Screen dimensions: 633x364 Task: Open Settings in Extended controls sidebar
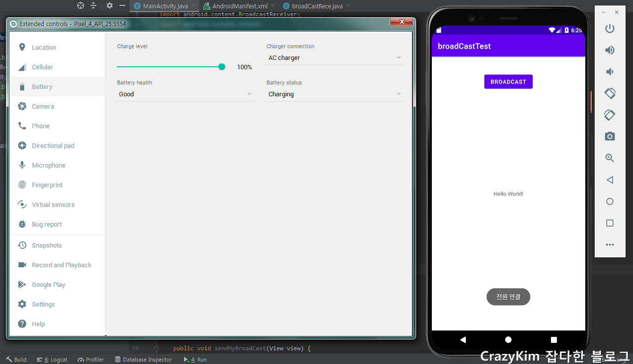[57, 305]
